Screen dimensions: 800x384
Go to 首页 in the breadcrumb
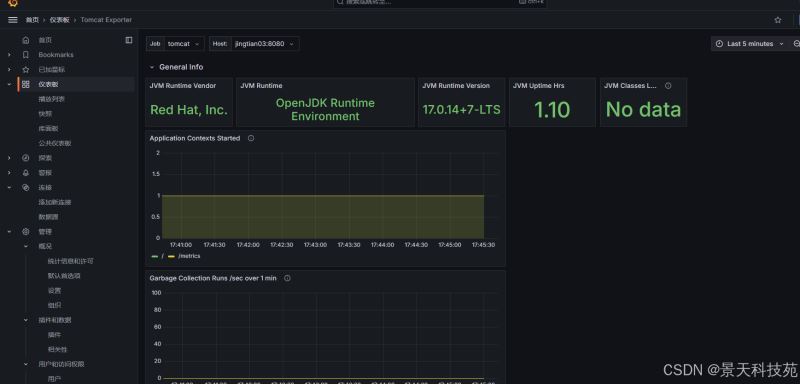[32, 20]
